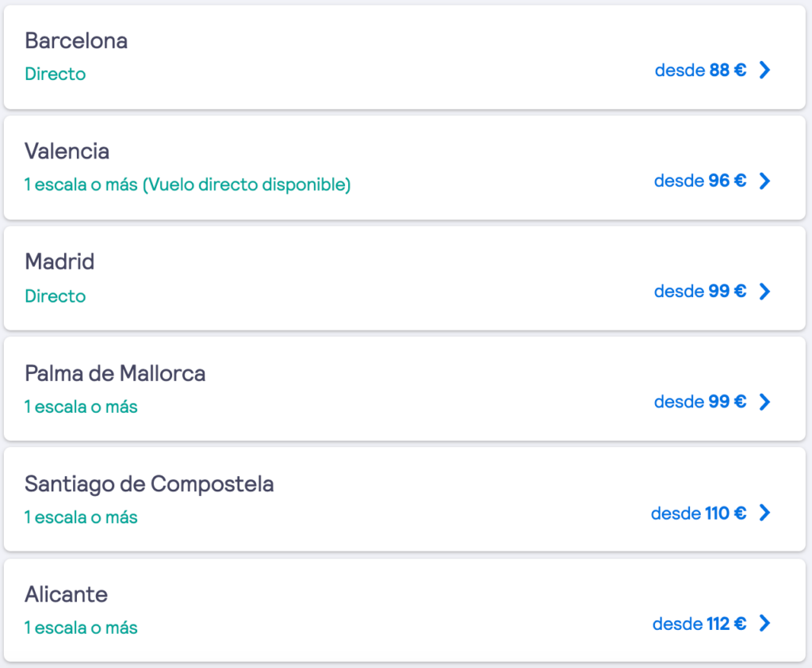Click the chevron in Palma de Mallorca row

(765, 402)
